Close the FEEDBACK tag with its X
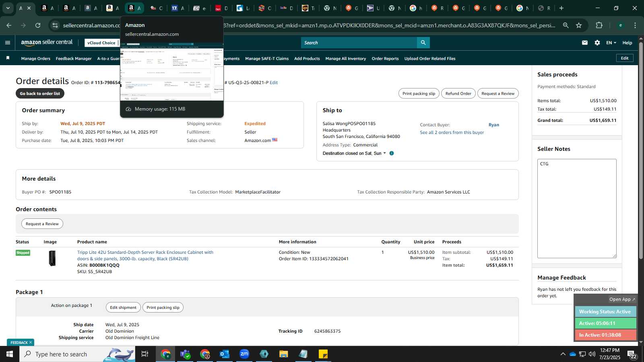 pos(31,343)
